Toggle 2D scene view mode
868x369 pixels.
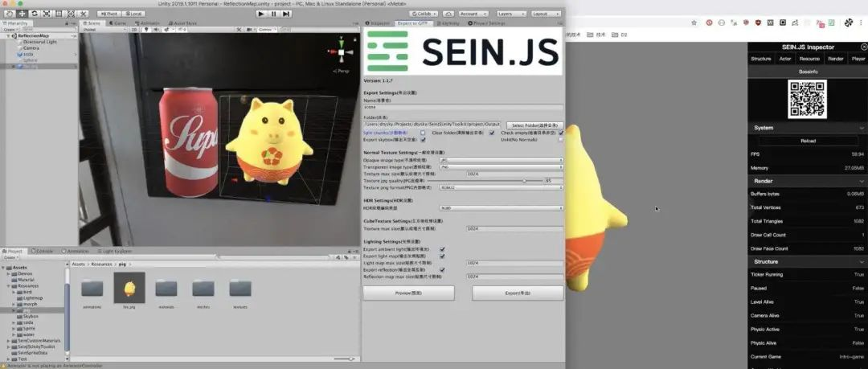click(134, 30)
